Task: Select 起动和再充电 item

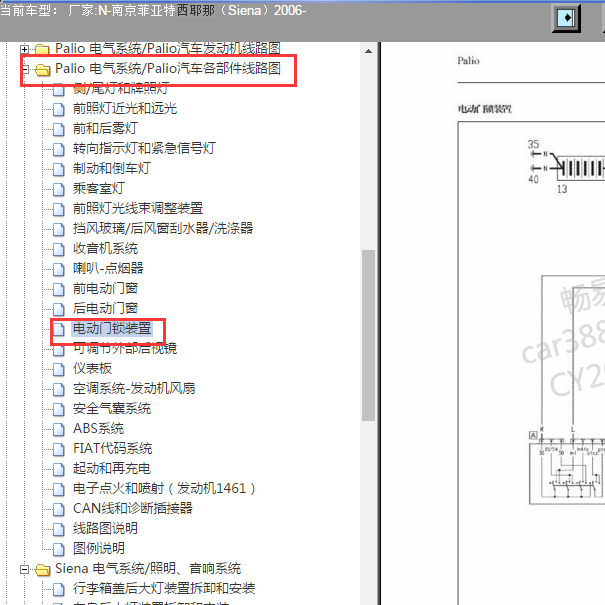Action: (112, 469)
